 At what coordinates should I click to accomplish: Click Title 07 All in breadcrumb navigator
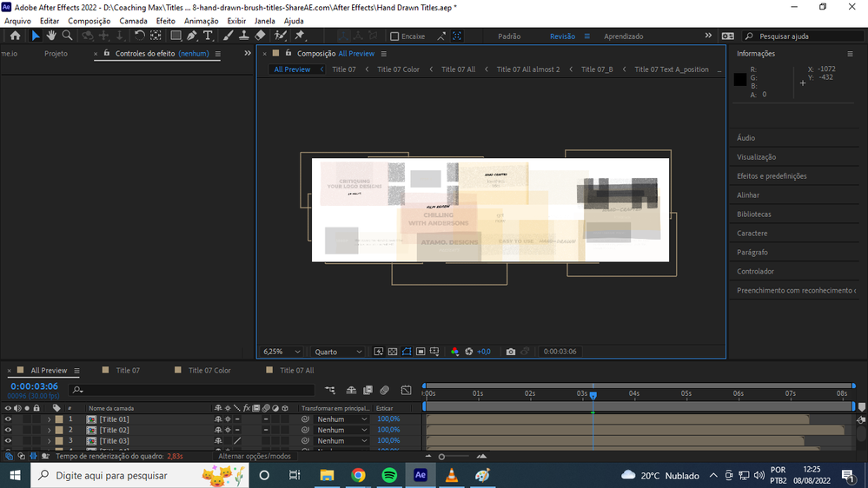(x=458, y=69)
